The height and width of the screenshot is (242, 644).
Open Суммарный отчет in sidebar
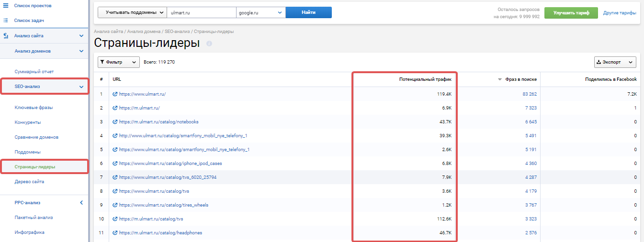click(34, 72)
